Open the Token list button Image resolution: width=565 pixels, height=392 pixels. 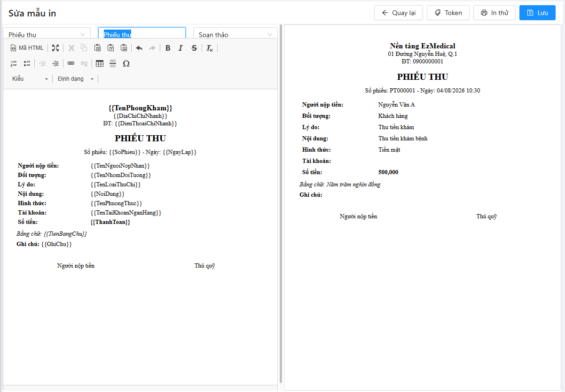coord(448,13)
